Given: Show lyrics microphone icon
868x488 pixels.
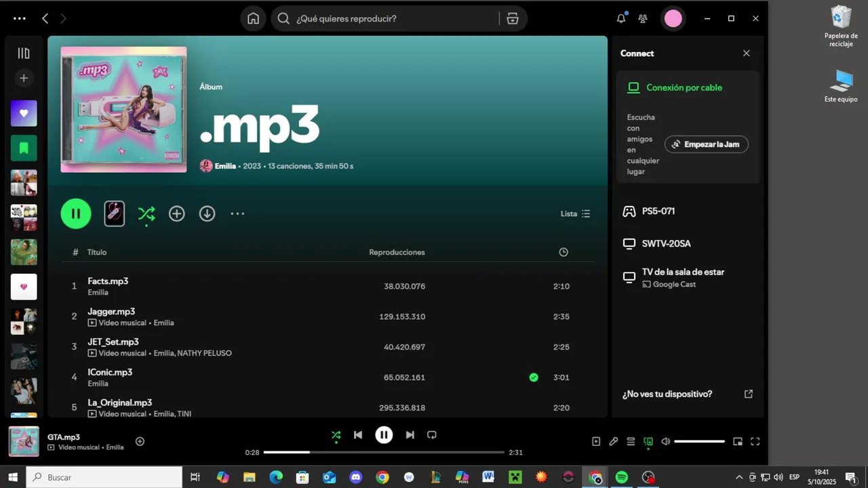Looking at the screenshot, I should pyautogui.click(x=613, y=441).
